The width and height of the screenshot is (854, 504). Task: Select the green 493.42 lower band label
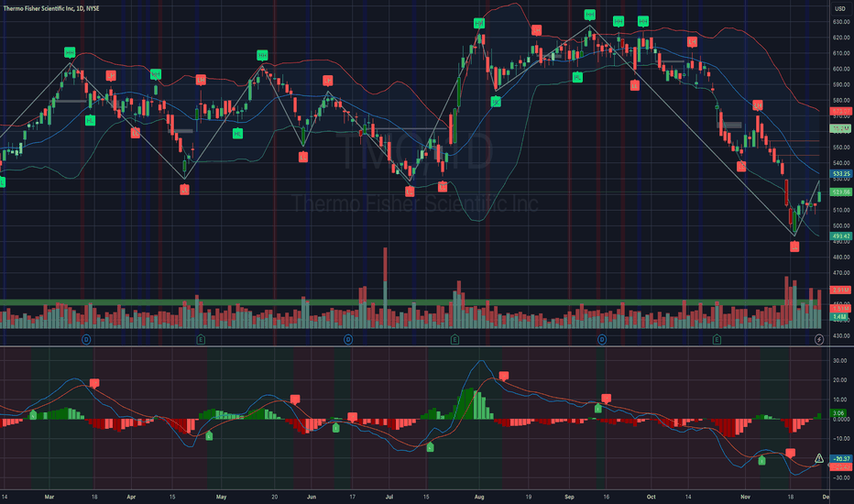(841, 236)
